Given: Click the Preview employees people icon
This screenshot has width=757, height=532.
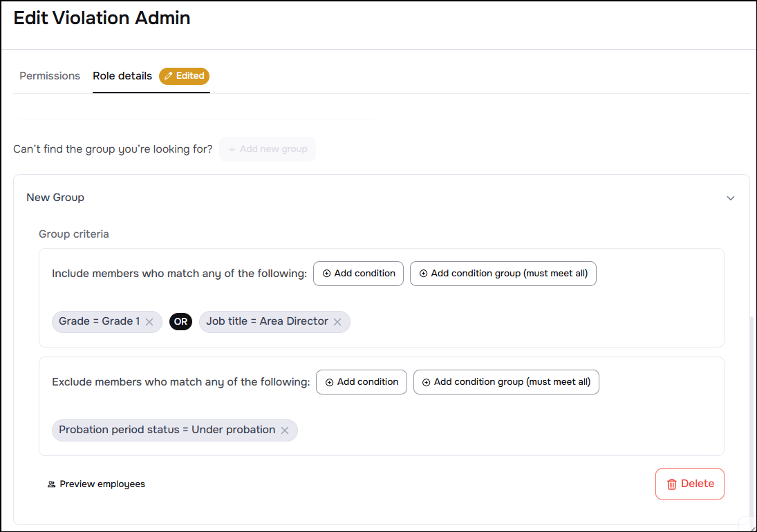Looking at the screenshot, I should 51,484.
